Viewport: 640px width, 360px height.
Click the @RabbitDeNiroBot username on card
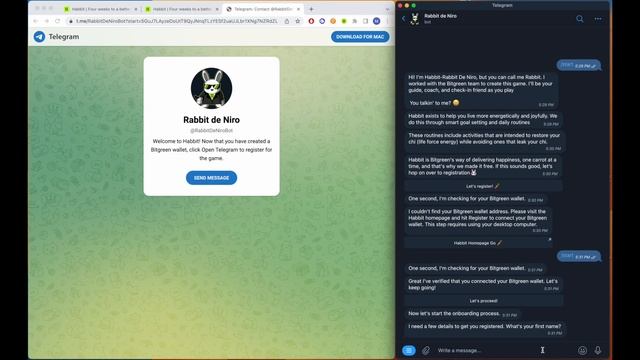[211, 131]
